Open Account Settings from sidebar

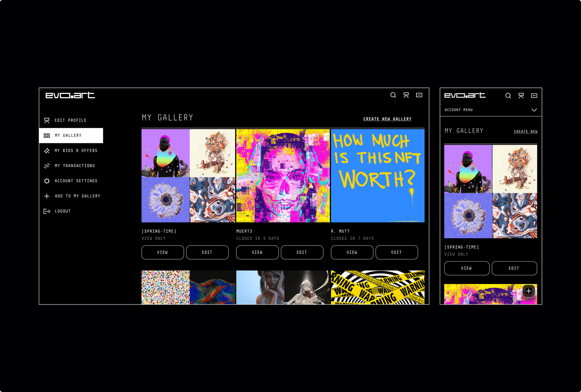pyautogui.click(x=76, y=181)
